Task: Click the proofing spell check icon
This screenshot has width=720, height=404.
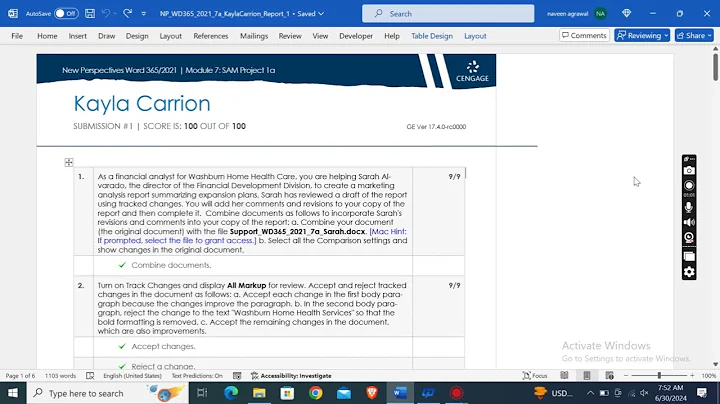Action: coord(90,376)
